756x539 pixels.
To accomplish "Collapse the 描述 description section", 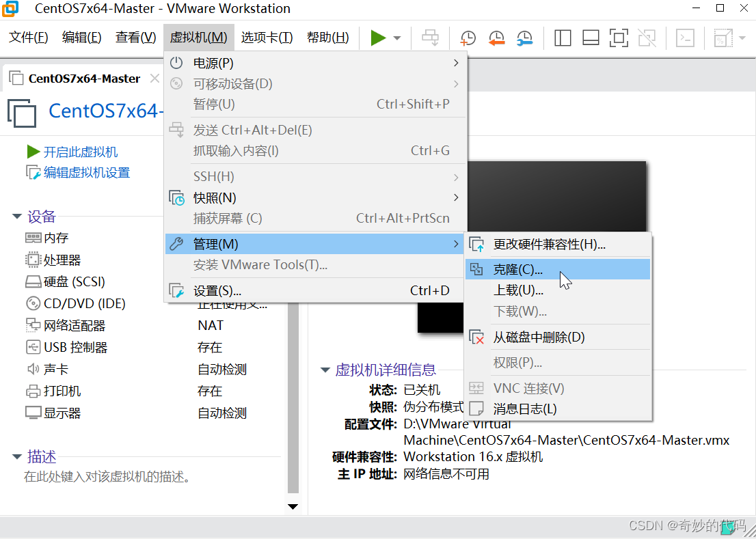I will point(17,456).
